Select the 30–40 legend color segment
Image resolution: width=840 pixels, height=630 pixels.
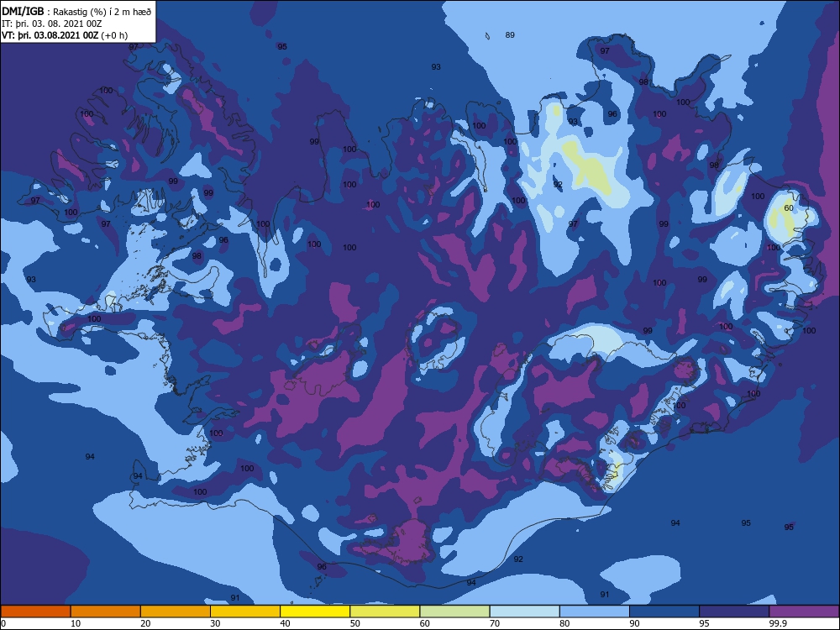click(245, 612)
